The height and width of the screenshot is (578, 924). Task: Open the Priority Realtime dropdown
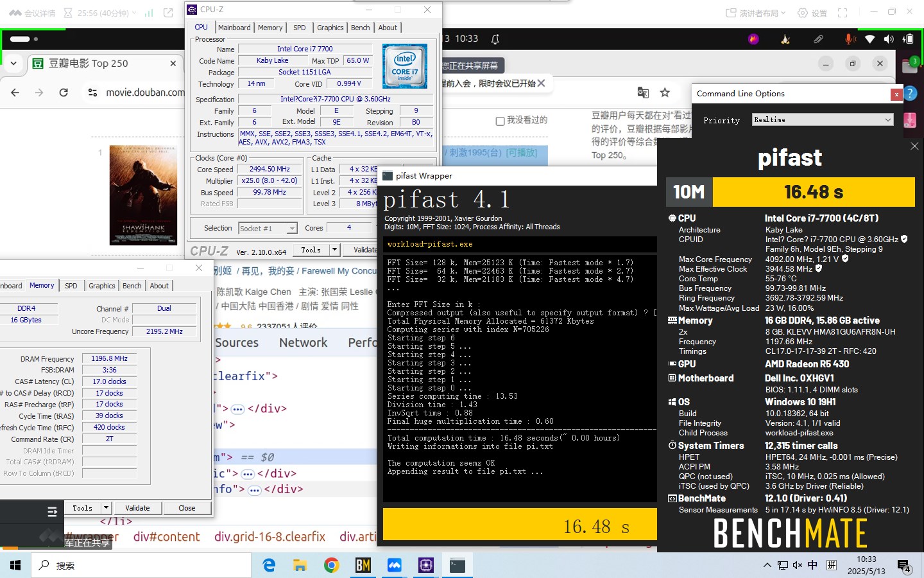[823, 119]
